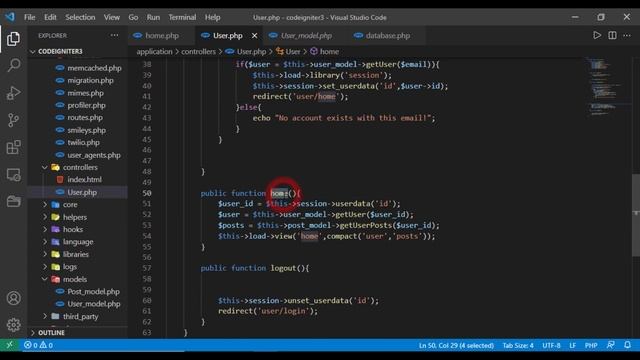Click the controllers breadcrumb segment
Screen dimensions: 640x360
(198, 51)
